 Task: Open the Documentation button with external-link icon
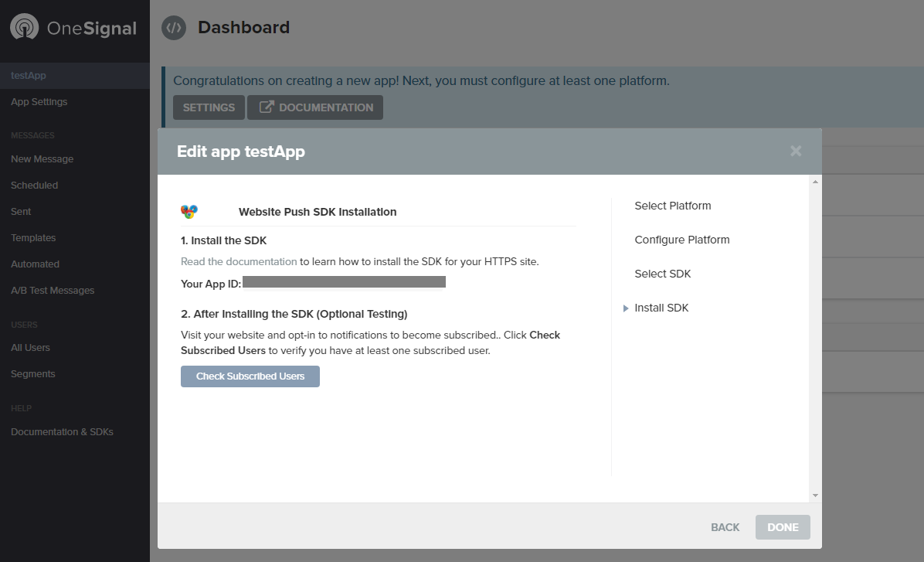coord(315,107)
